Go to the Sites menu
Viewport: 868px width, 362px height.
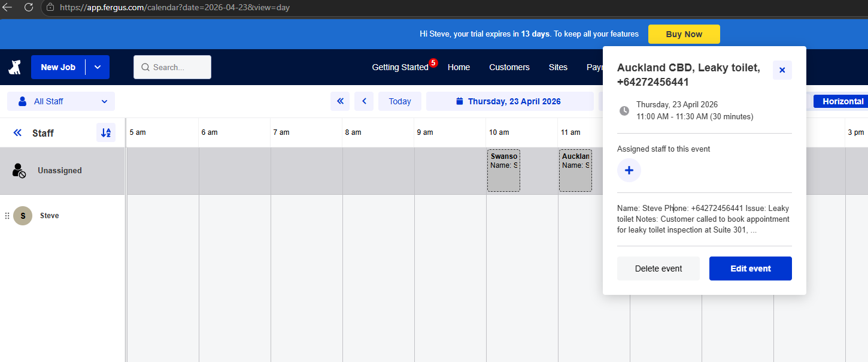pos(557,67)
